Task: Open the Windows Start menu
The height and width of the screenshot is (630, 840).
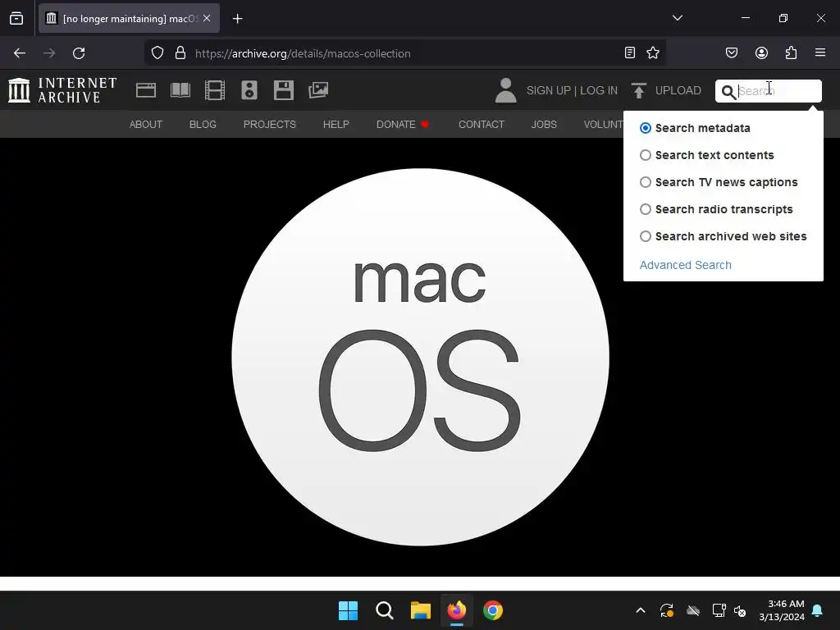Action: [x=348, y=610]
